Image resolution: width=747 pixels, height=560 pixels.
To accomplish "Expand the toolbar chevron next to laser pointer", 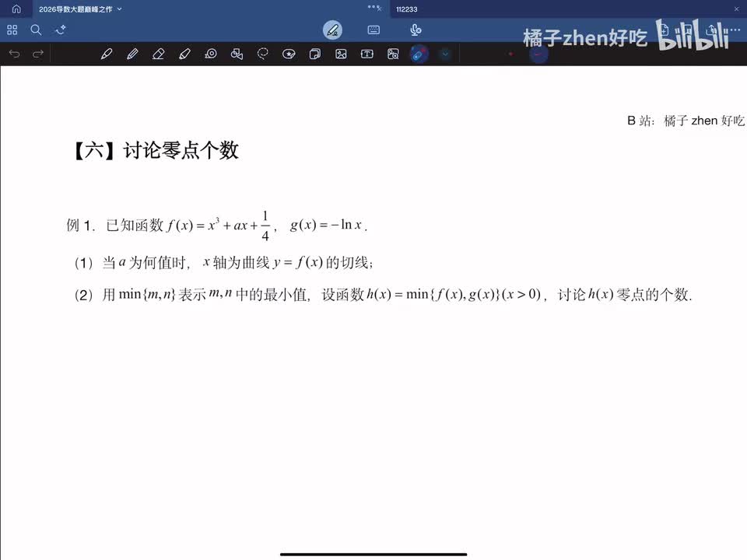I will point(445,54).
